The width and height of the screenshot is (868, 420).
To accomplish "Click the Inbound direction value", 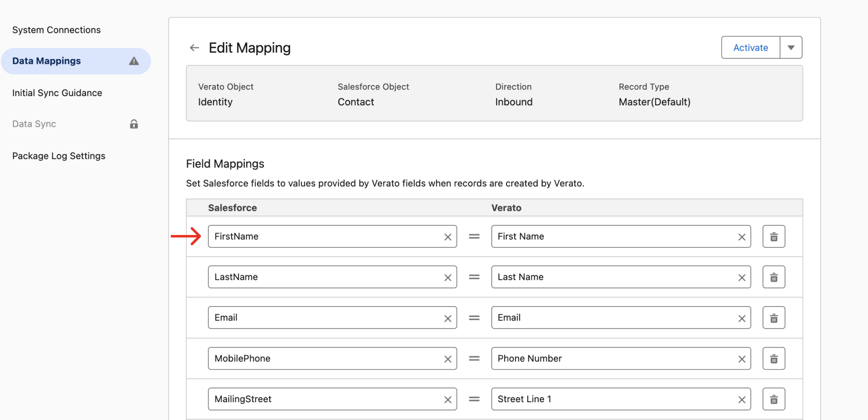I will [514, 102].
